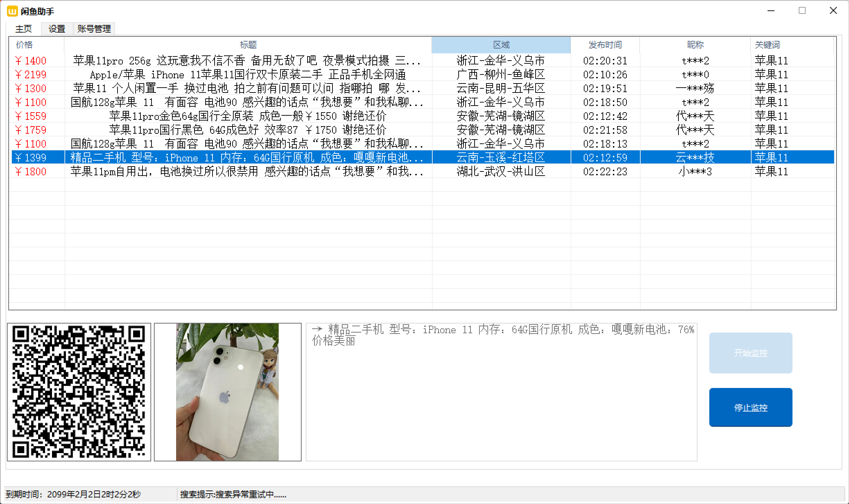
Task: Click the QR code image
Action: click(79, 392)
